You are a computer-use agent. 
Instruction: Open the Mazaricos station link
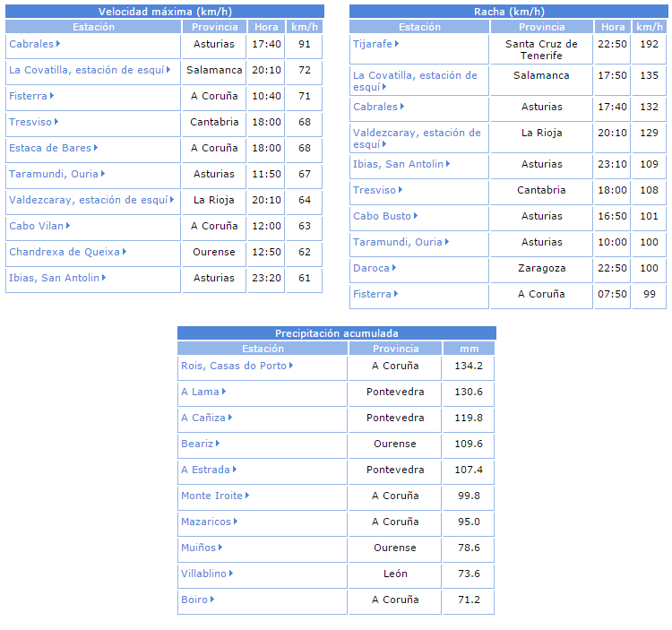tap(205, 522)
